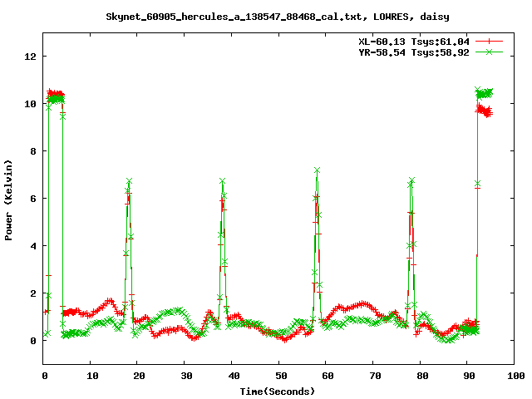Click the plot title Skynet_60905_hercules_a text

(x=278, y=17)
